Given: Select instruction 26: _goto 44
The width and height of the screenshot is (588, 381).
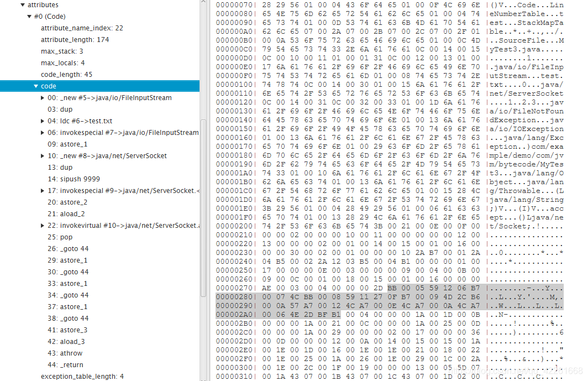Looking at the screenshot, I should tap(68, 249).
